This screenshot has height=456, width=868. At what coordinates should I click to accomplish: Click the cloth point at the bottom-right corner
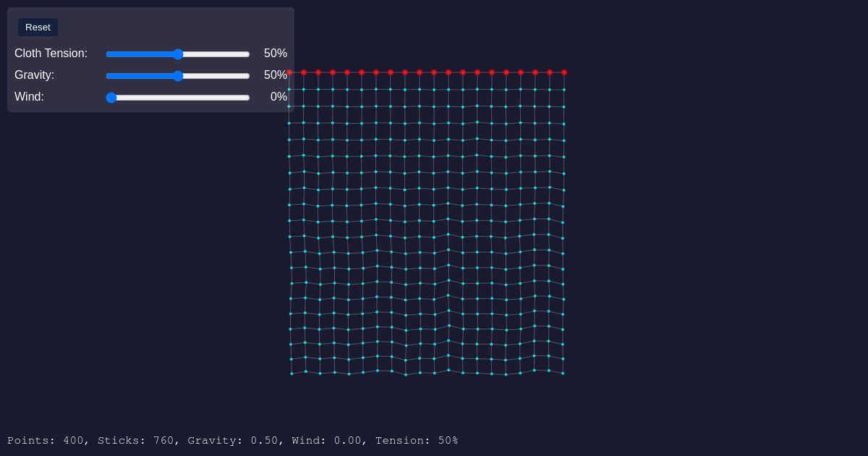pos(563,373)
